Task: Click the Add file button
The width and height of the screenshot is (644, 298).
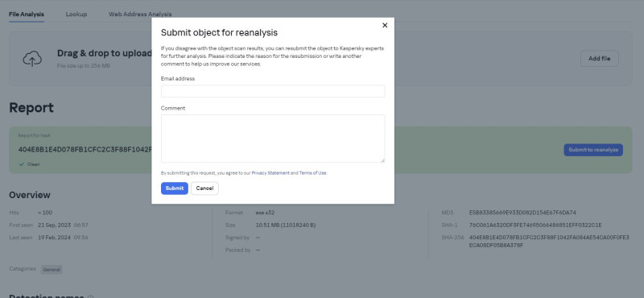Action: (599, 59)
